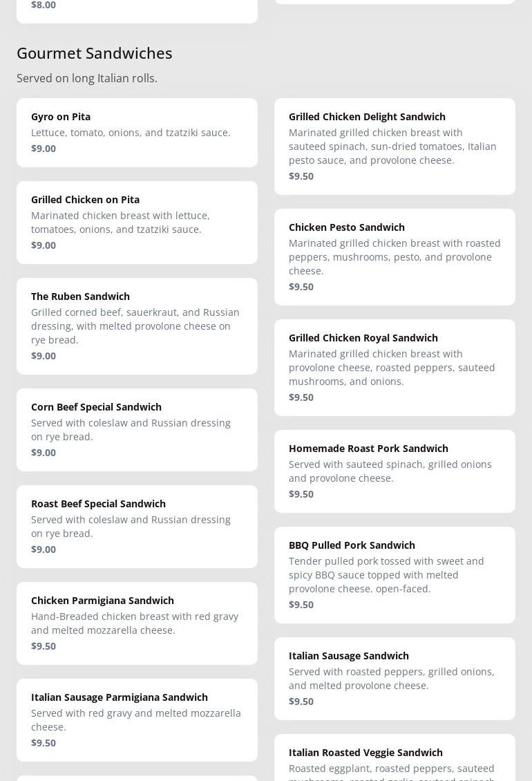Click 'Served on long Italian rolls' text

tap(87, 79)
